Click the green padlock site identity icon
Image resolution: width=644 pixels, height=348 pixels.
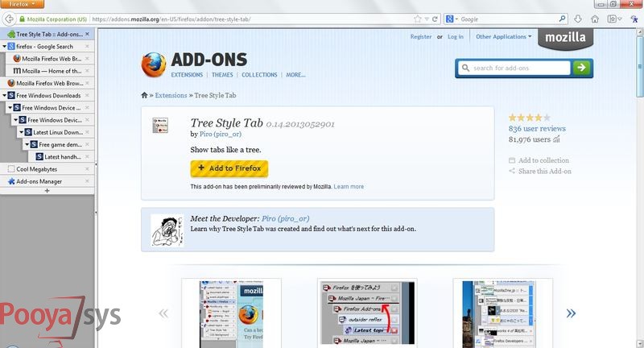click(23, 19)
